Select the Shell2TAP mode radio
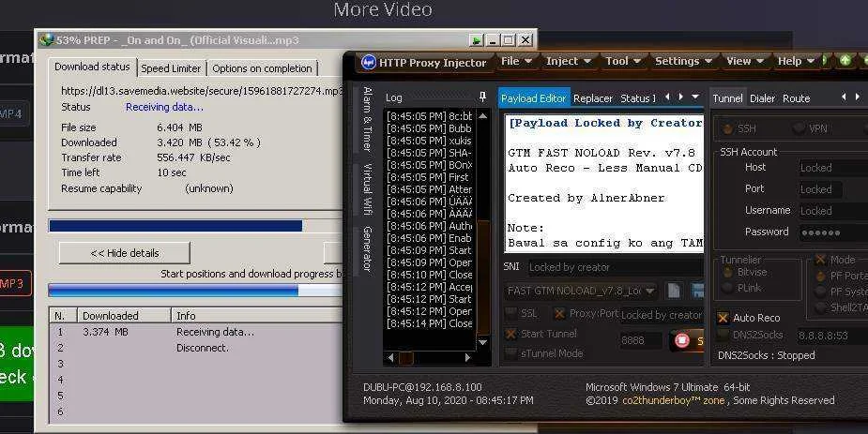Screen dimensions: 868x434 click(820, 307)
